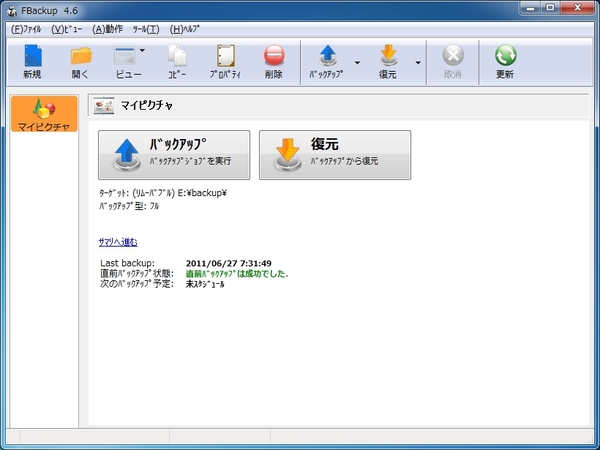Expand the toolbar バックアップ dropdown arrow

(357, 62)
